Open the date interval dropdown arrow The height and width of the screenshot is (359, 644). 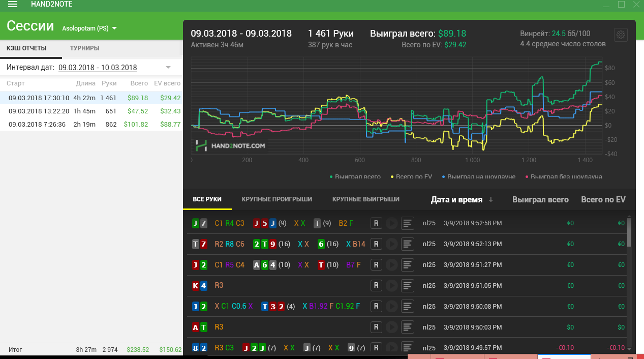(168, 67)
